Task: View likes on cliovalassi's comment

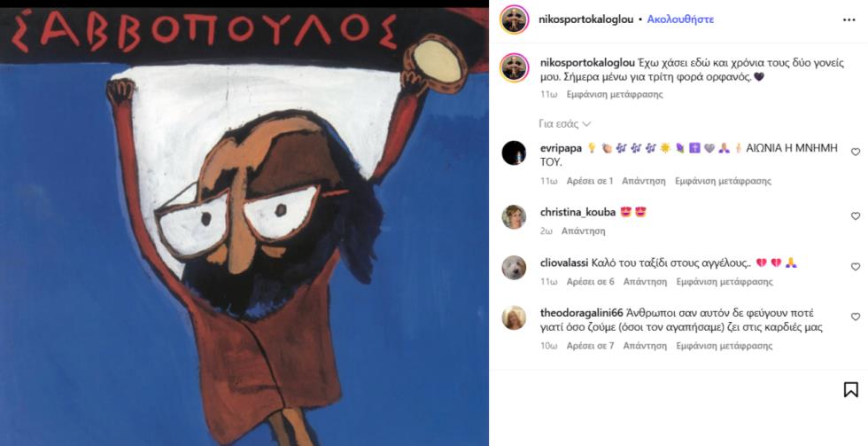Action: click(x=590, y=281)
